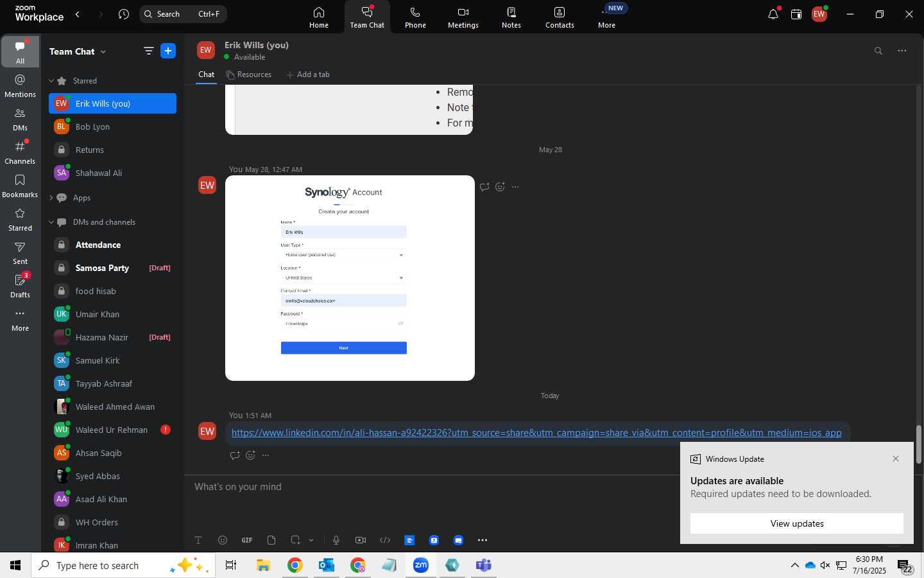Open the emoji picker
Viewport: 924px width, 578px height.
(x=223, y=540)
